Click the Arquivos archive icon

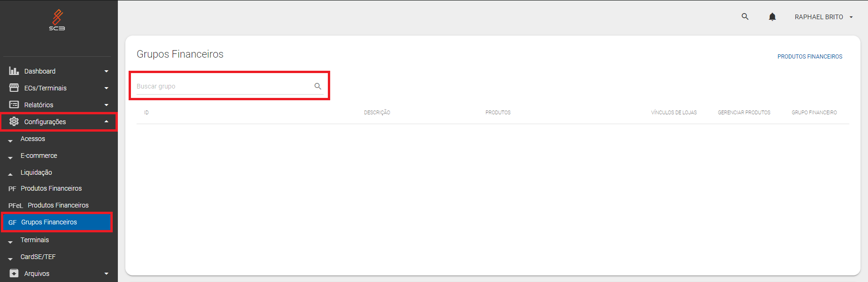[14, 274]
